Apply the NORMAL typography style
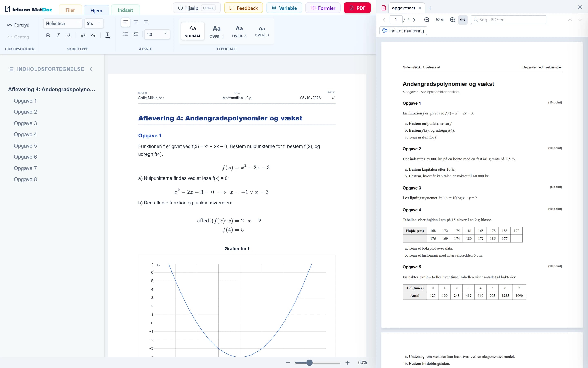588x368 pixels. (193, 31)
